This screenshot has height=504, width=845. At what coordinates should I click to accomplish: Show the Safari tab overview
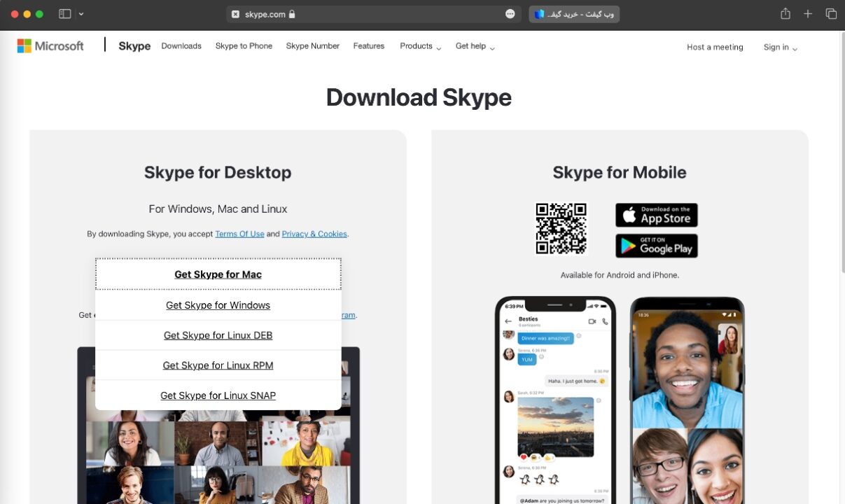coord(831,14)
